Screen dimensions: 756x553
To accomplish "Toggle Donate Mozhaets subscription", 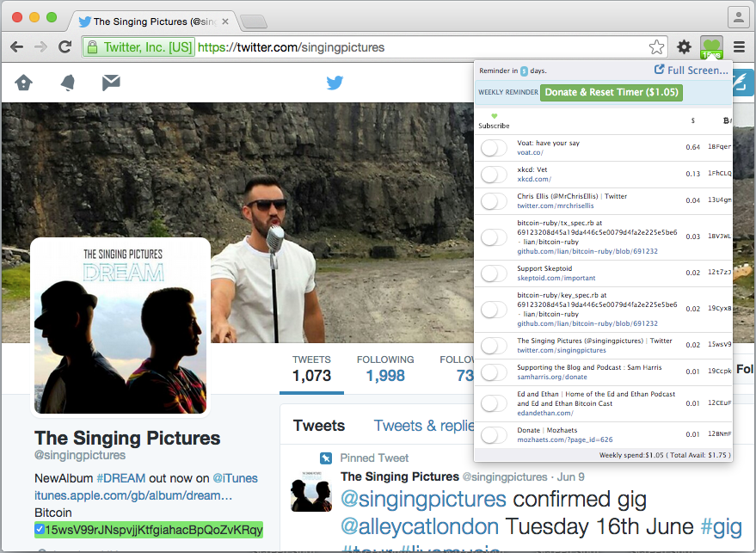I will (495, 435).
